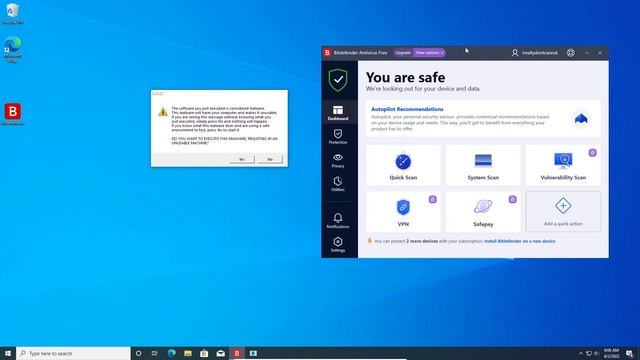Click the account username in title bar
Image resolution: width=640 pixels, height=360 pixels.
click(540, 53)
